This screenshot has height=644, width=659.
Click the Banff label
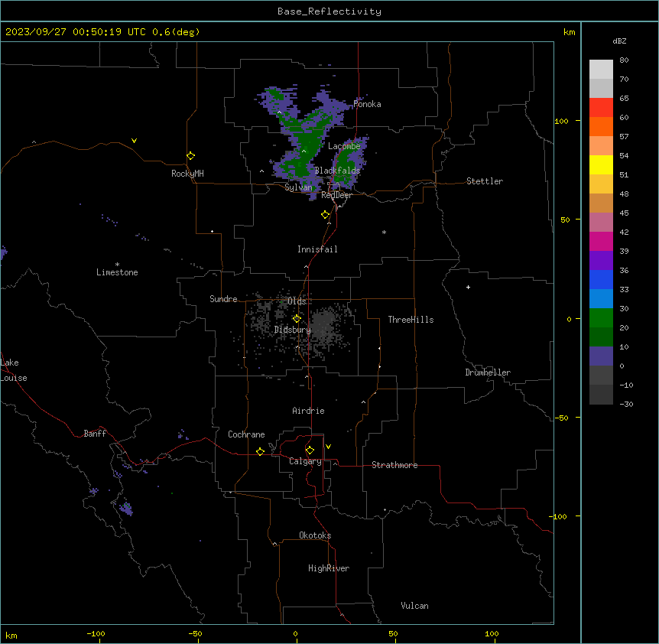point(95,434)
